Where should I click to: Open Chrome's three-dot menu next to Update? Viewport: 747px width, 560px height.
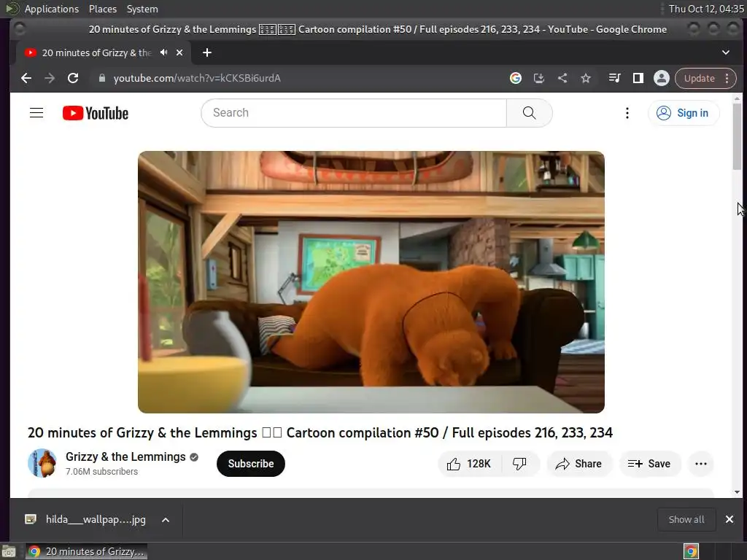coord(727,78)
